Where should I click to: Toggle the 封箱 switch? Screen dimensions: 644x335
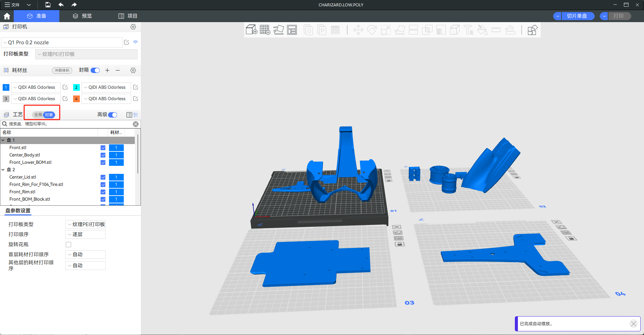95,70
